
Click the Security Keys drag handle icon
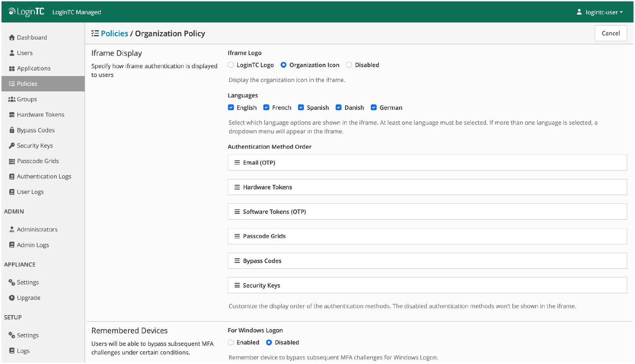pos(237,285)
